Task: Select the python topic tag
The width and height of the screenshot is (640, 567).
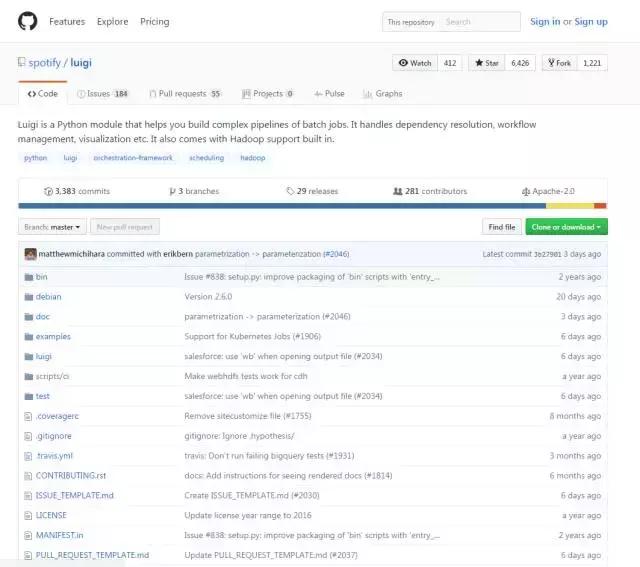Action: (36, 158)
